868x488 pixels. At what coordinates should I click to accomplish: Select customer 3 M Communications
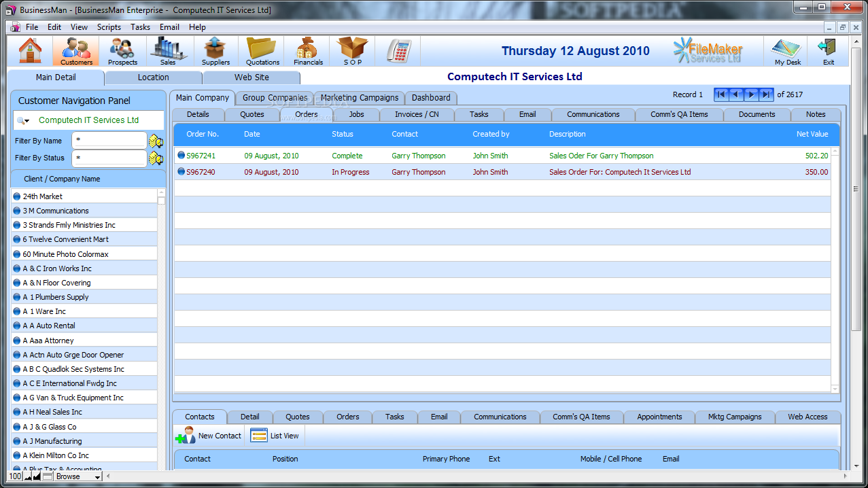point(84,211)
